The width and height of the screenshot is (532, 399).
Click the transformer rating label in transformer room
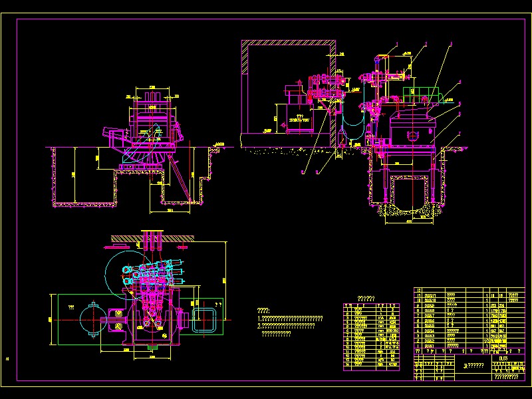coord(299,118)
